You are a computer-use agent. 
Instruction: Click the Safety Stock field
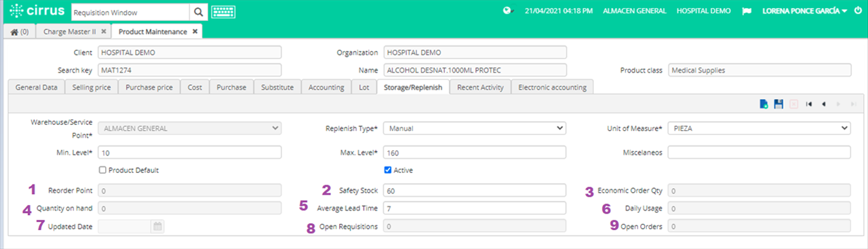click(474, 190)
